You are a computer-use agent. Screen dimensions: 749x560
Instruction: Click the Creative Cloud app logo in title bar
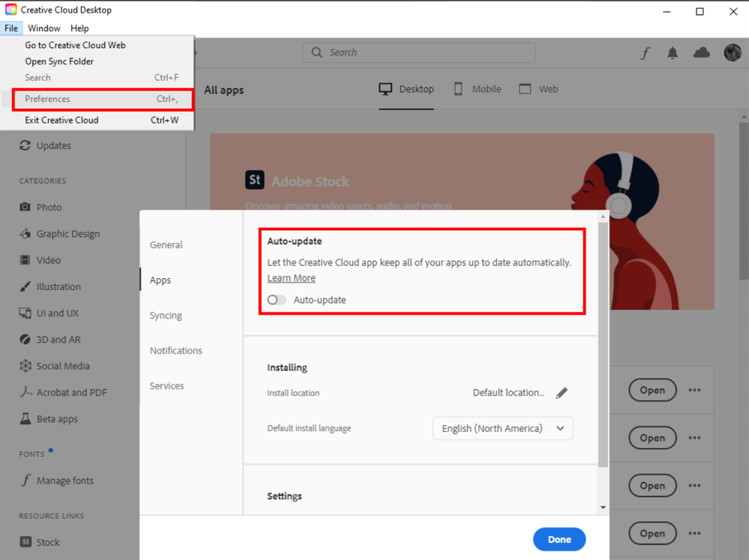[10, 10]
